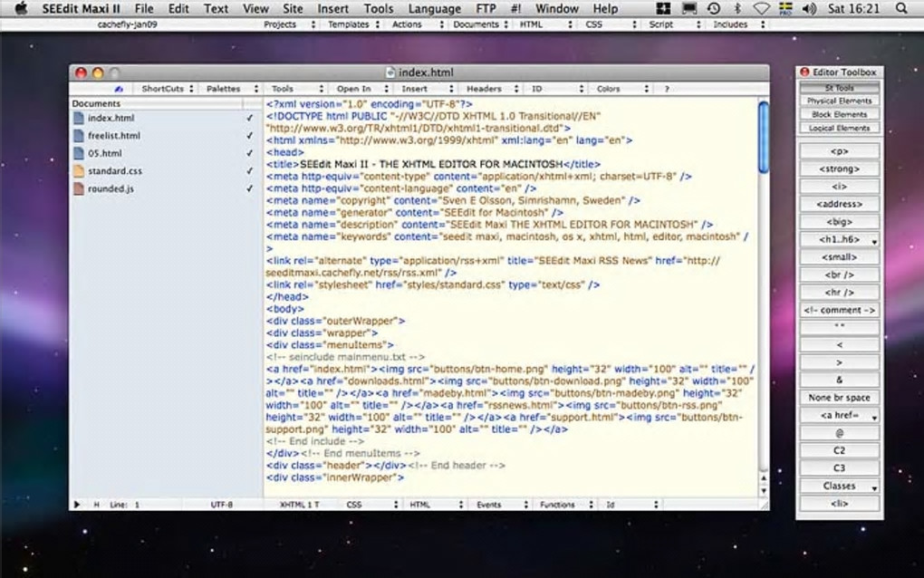Click the rounded.js file icon
924x578 pixels.
pyautogui.click(x=79, y=188)
